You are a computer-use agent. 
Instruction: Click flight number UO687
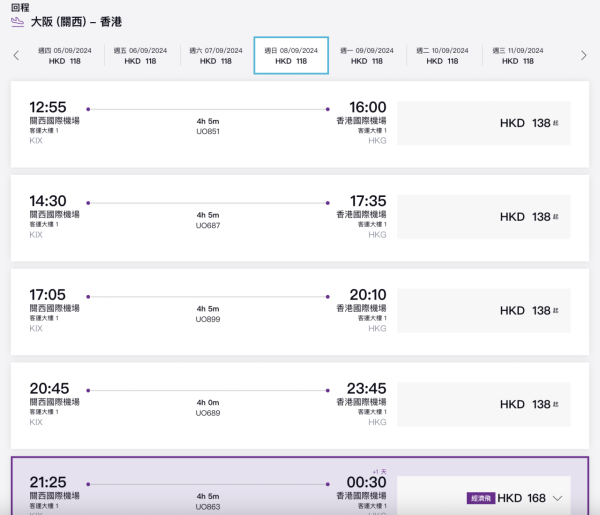point(208,225)
